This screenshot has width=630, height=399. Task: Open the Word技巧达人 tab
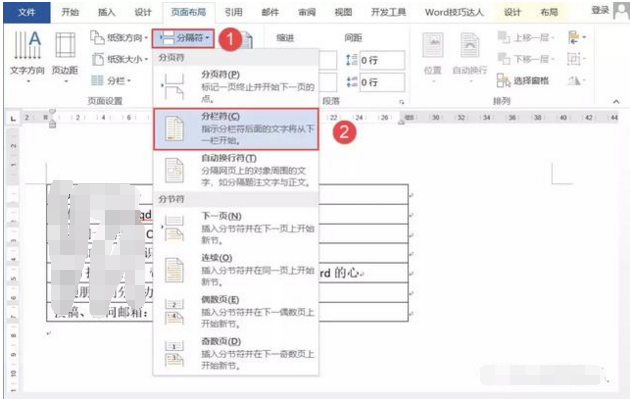tap(454, 12)
